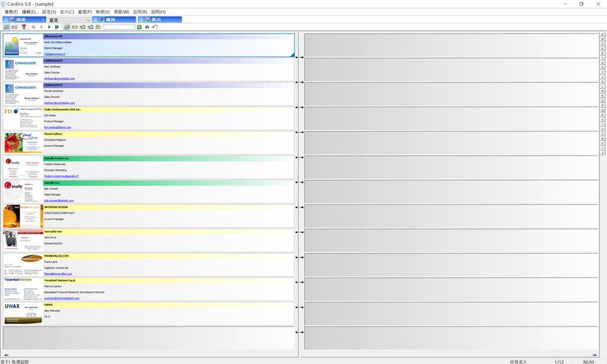Screen dimensions: 607x364
Task: Open kirk.matso@feikost.com email link
Action: 57,127
